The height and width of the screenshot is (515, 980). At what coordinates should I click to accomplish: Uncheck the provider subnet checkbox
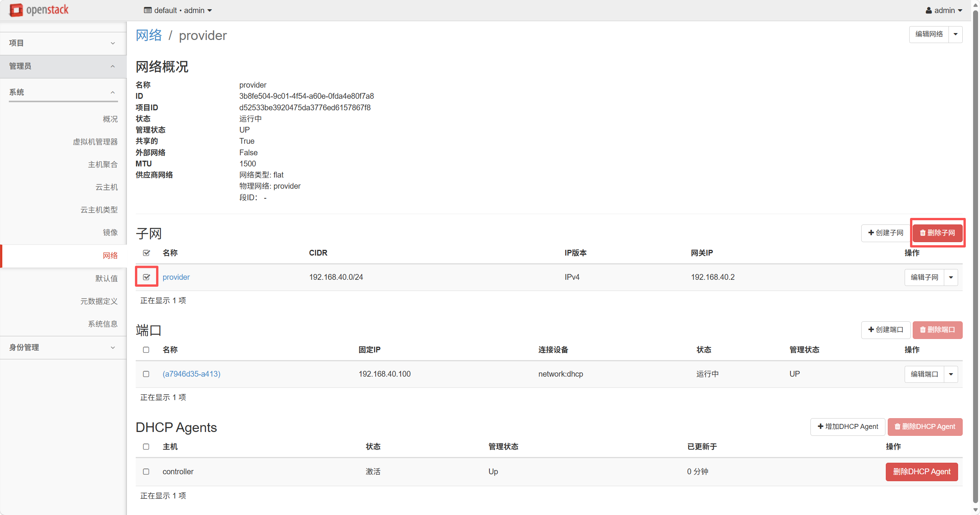146,277
